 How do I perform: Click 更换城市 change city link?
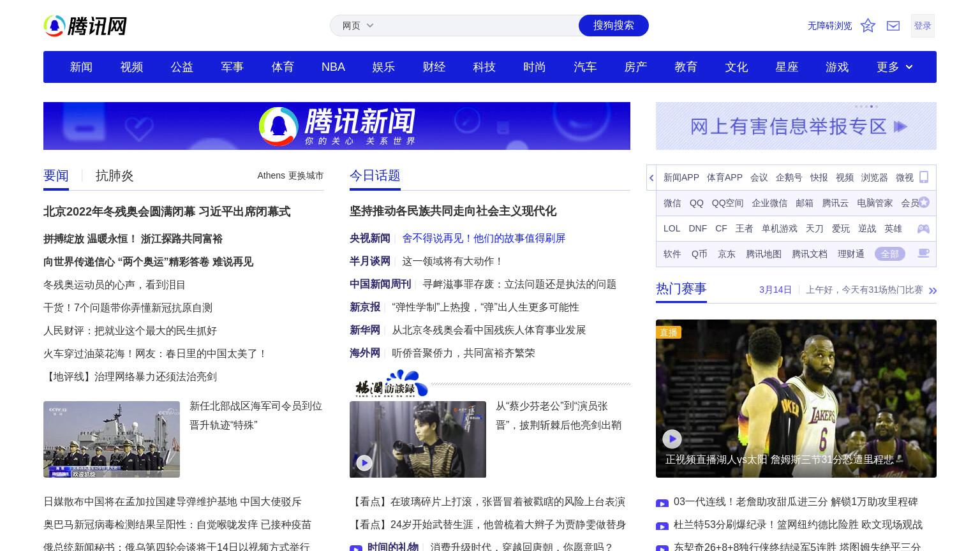[x=306, y=175]
